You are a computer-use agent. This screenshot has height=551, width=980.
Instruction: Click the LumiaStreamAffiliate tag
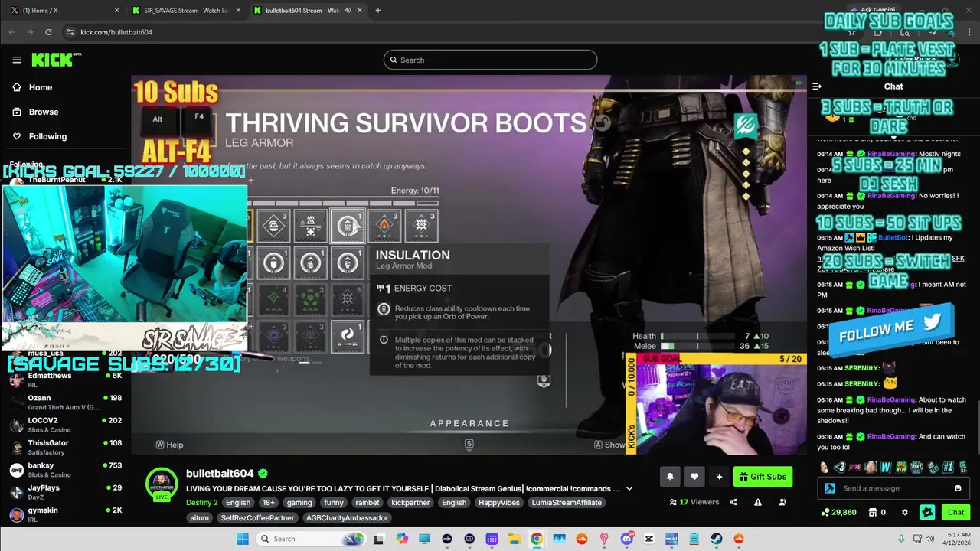565,503
